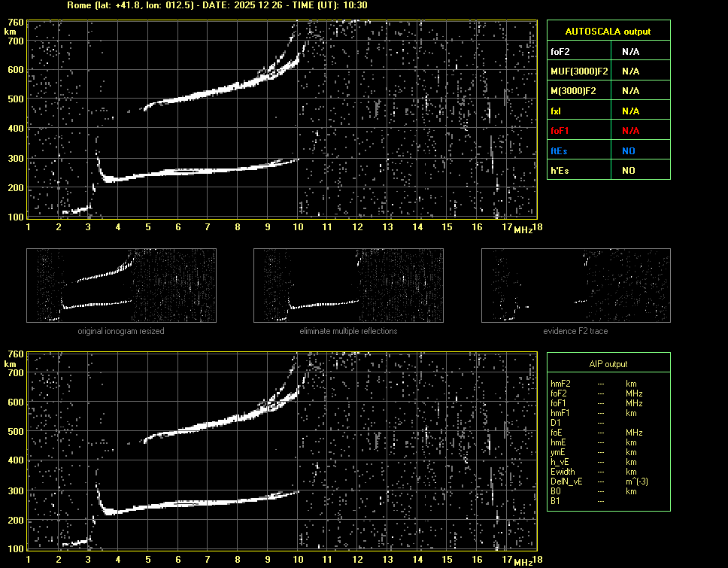
Task: Click the B1 entry in AIP output
Action: [x=555, y=500]
